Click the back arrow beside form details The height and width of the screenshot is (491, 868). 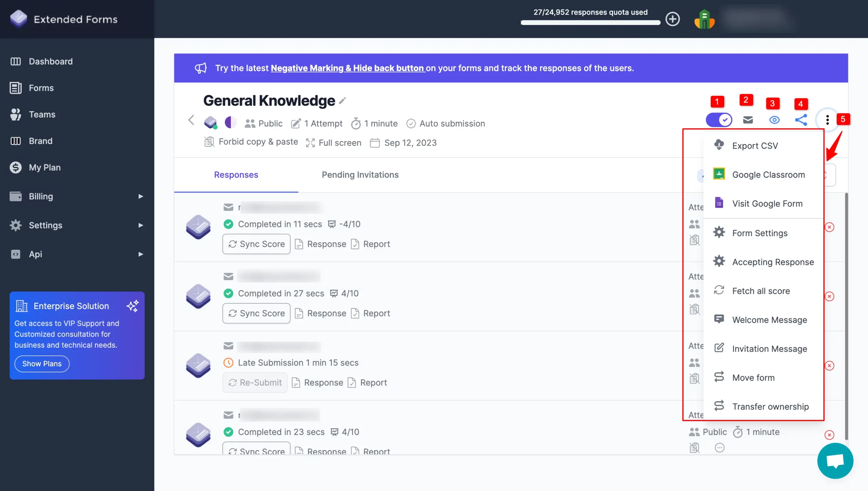[191, 120]
